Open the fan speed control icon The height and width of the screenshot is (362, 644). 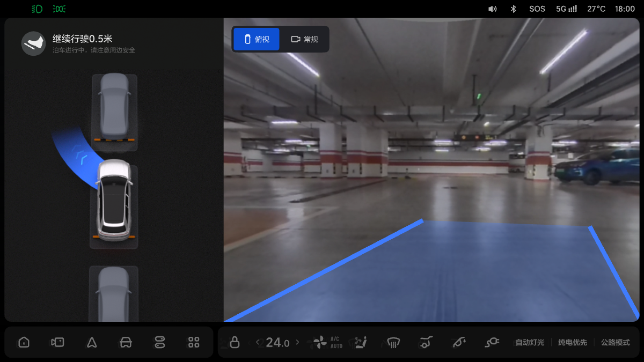[x=320, y=342]
